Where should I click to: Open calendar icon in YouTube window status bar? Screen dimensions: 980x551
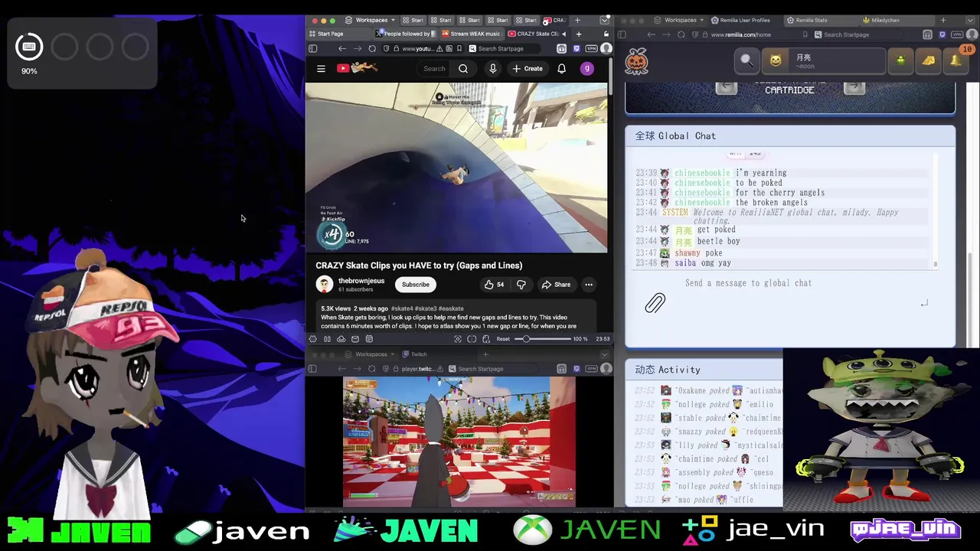tap(369, 339)
